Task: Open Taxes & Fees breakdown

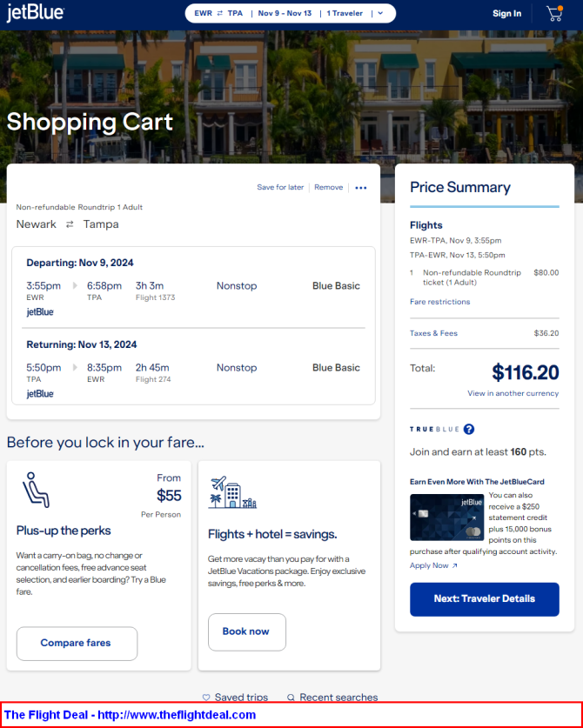Action: click(x=433, y=333)
